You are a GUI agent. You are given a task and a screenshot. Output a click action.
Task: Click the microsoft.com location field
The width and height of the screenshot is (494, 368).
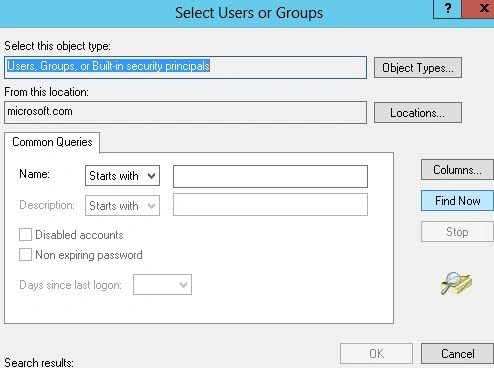(185, 112)
